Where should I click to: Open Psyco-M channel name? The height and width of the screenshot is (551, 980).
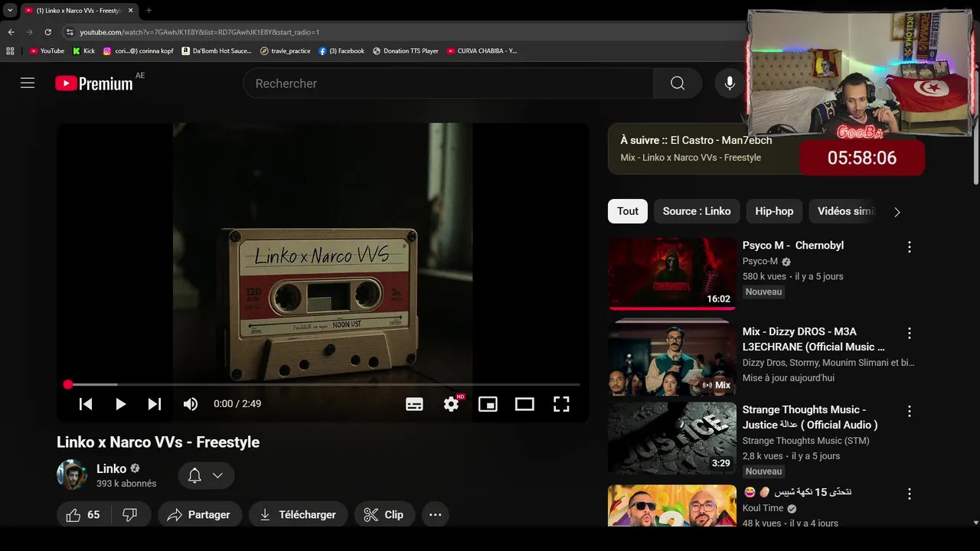pos(760,261)
